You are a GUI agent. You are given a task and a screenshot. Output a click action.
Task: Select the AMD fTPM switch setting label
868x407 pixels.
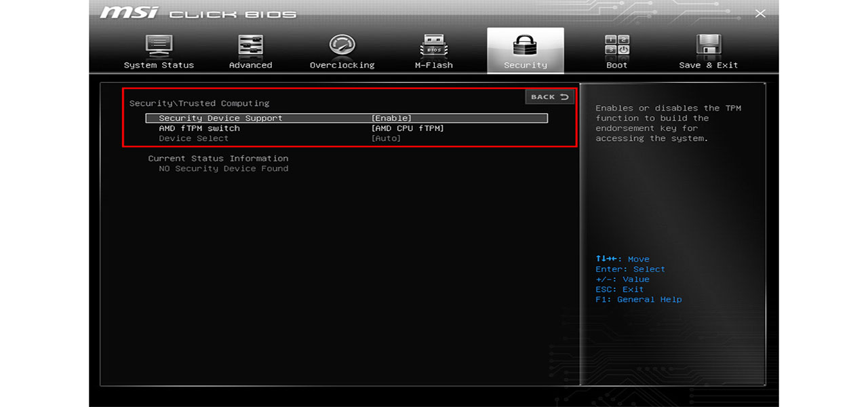point(199,128)
